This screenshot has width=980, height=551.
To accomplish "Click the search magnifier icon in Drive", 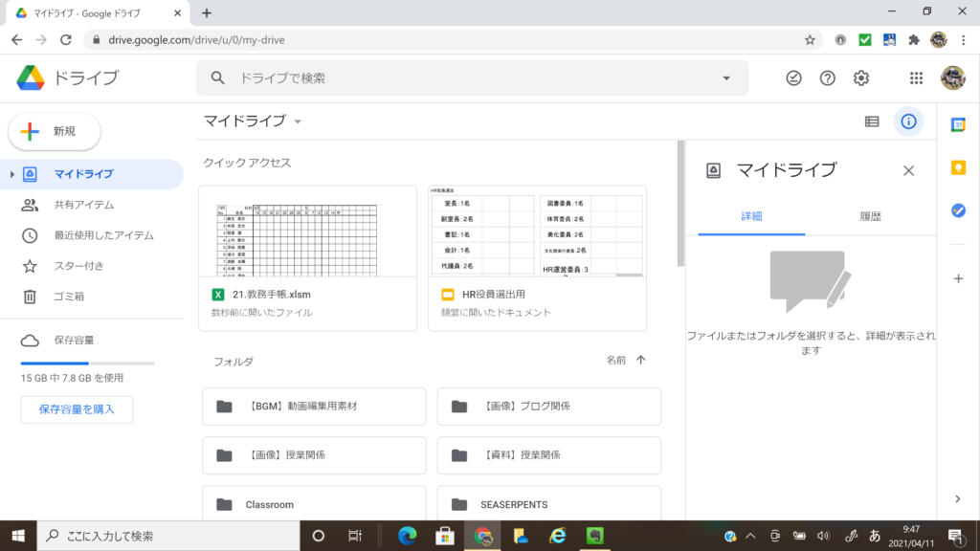I will click(x=217, y=78).
